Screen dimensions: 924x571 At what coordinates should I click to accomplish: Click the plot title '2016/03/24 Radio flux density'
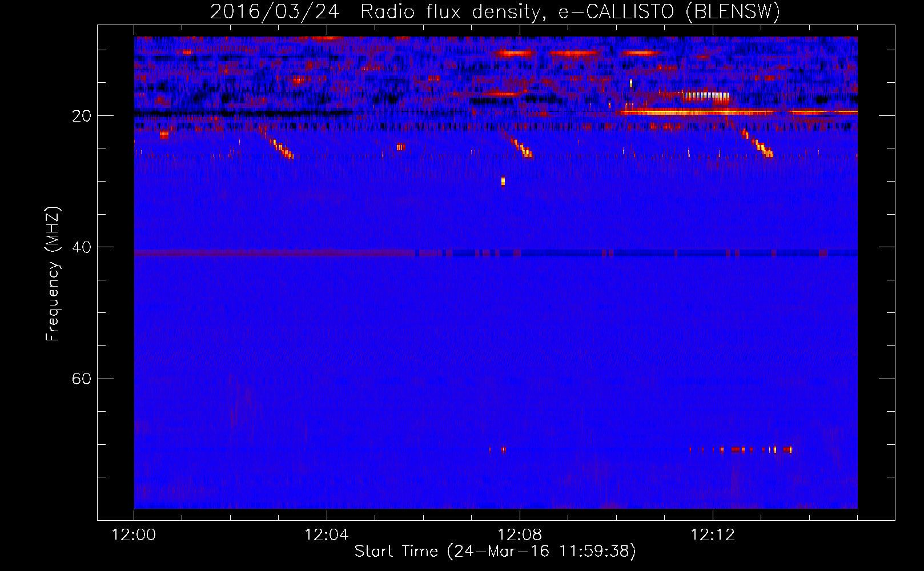pos(495,11)
